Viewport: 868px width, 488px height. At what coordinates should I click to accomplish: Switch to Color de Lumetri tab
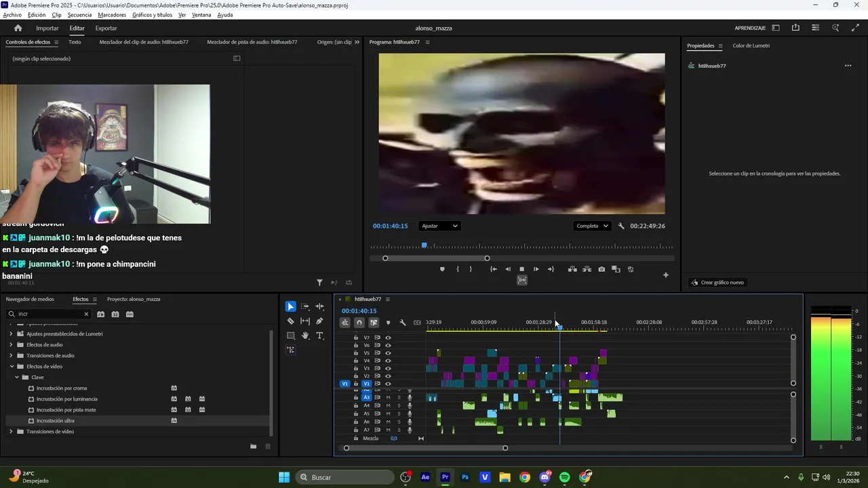[x=751, y=45]
